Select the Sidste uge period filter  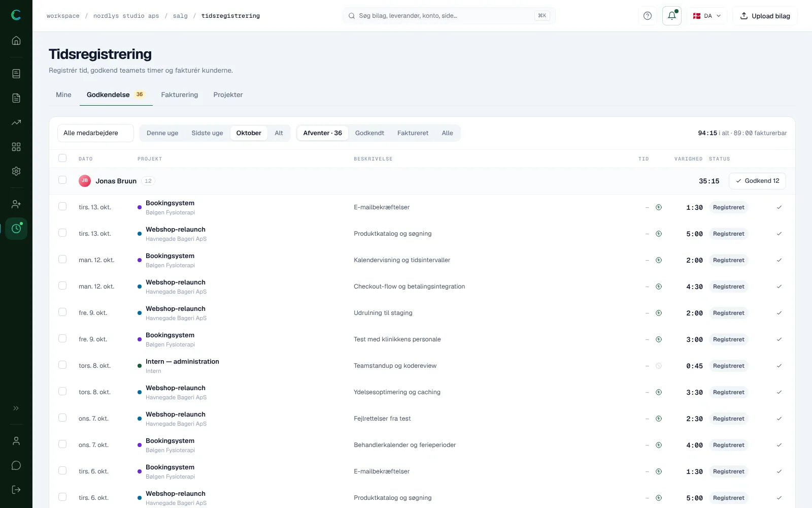(207, 133)
